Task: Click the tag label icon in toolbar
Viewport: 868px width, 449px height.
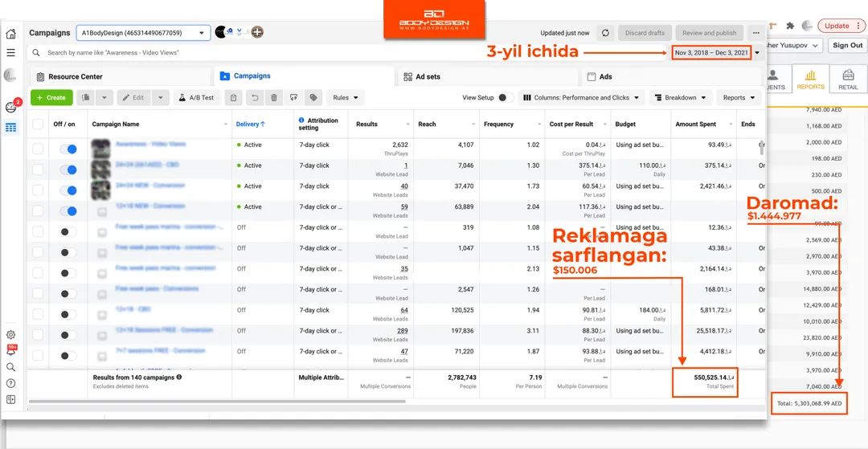Action: coord(313,97)
